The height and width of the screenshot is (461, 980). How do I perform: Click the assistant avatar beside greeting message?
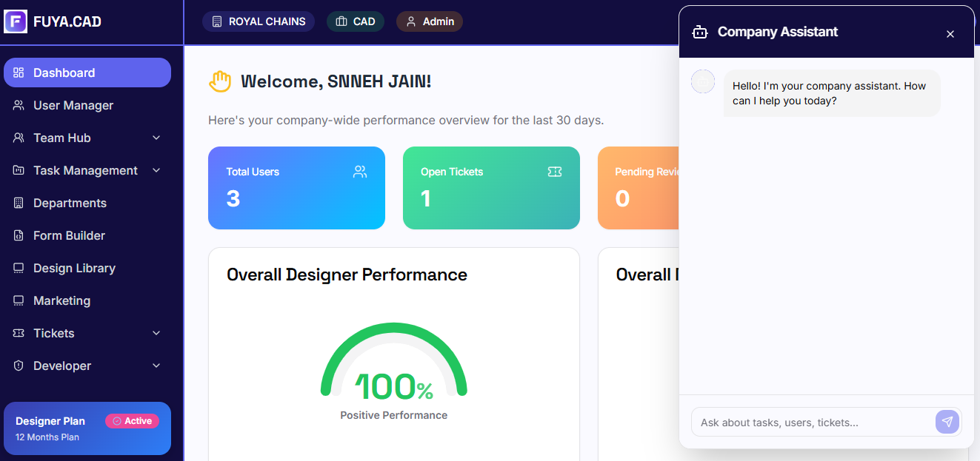pyautogui.click(x=702, y=81)
